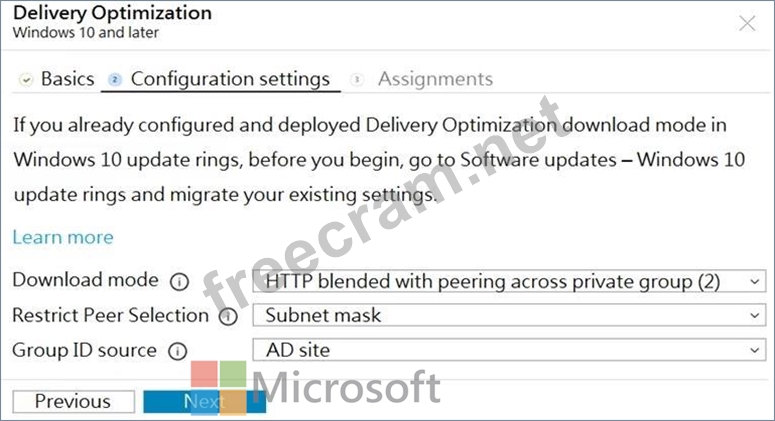Click the info icon next to Restrict Peer Selection
This screenshot has height=421, width=775.
[x=229, y=317]
